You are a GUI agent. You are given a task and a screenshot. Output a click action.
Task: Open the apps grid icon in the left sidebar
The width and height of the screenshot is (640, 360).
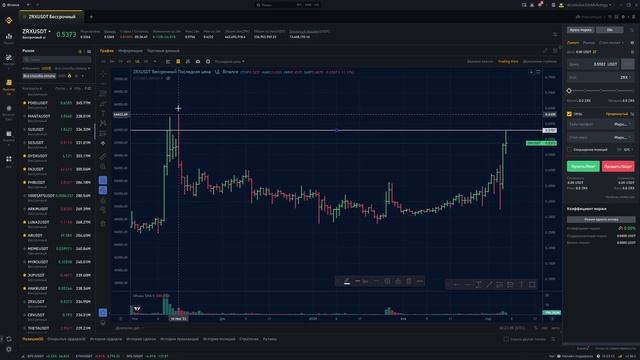9,159
